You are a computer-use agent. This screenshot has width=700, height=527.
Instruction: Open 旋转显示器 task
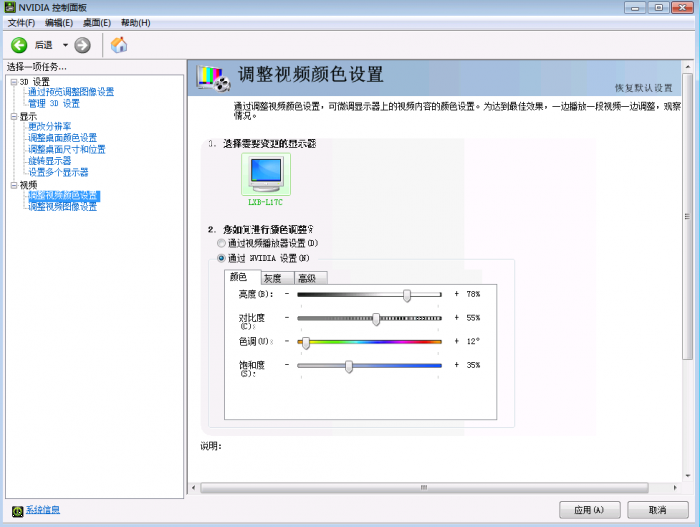click(50, 161)
